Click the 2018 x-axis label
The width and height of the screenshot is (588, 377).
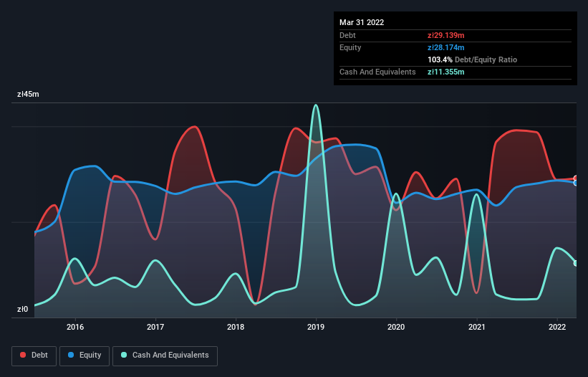[236, 327]
